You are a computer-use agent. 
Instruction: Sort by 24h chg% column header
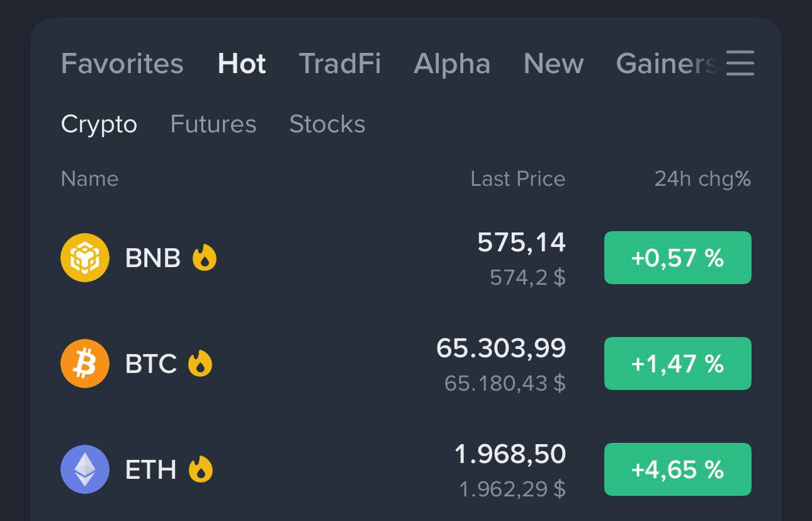[702, 179]
